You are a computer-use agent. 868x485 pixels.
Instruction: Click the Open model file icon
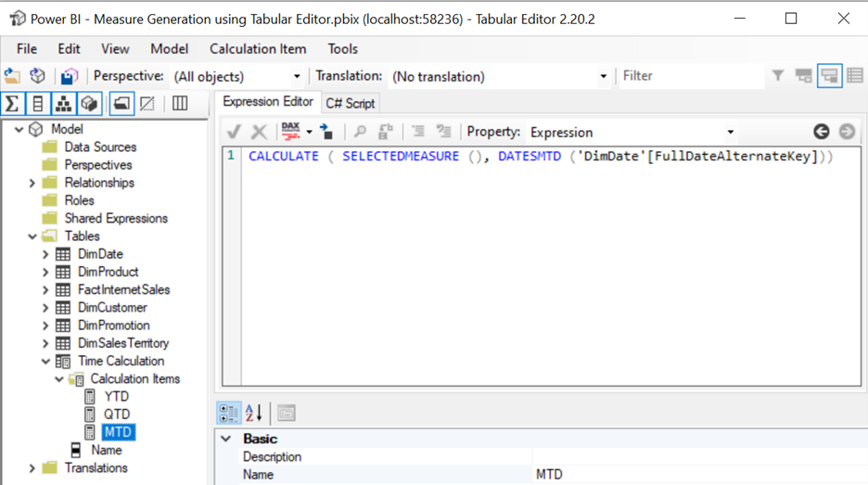click(x=12, y=76)
